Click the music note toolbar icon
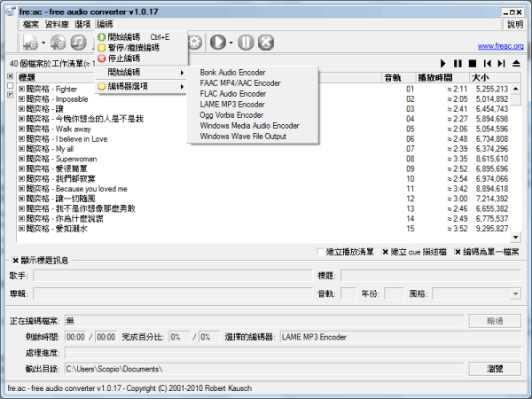Image resolution: width=532 pixels, height=399 pixels. [x=78, y=43]
